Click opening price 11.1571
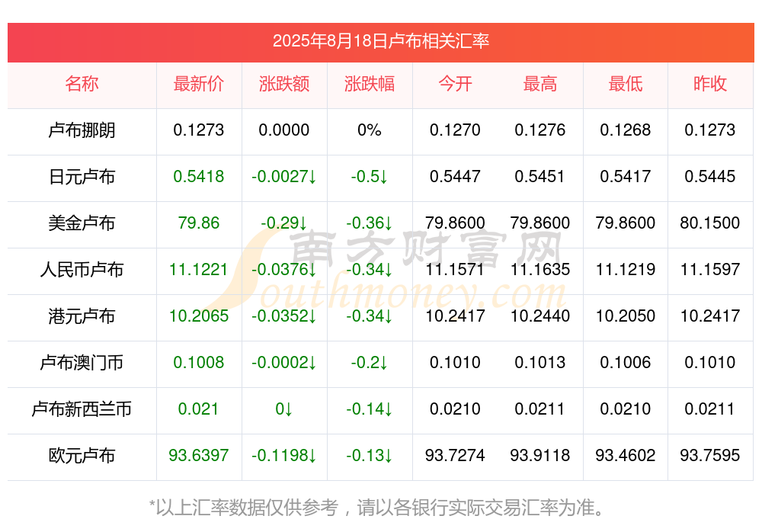 [x=455, y=269]
